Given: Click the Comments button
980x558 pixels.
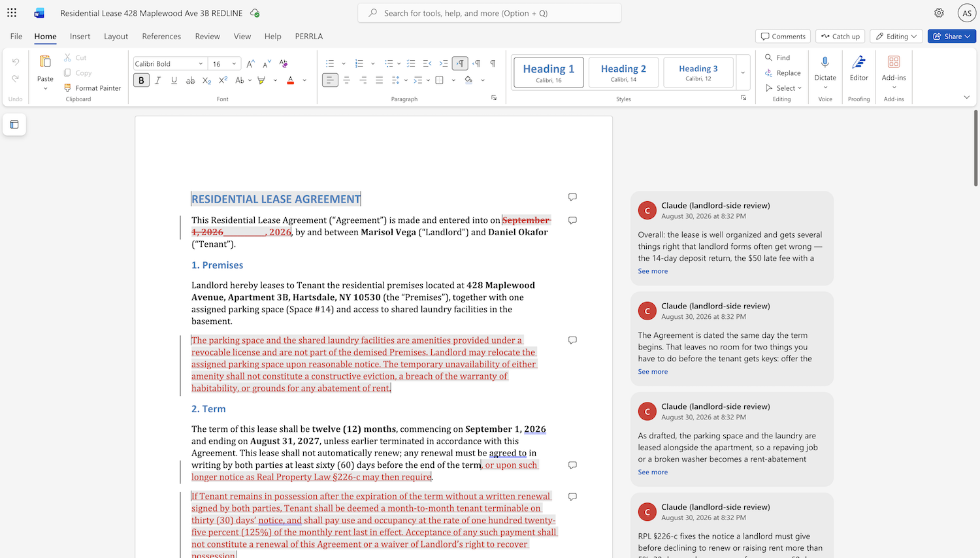Looking at the screenshot, I should [x=783, y=37].
